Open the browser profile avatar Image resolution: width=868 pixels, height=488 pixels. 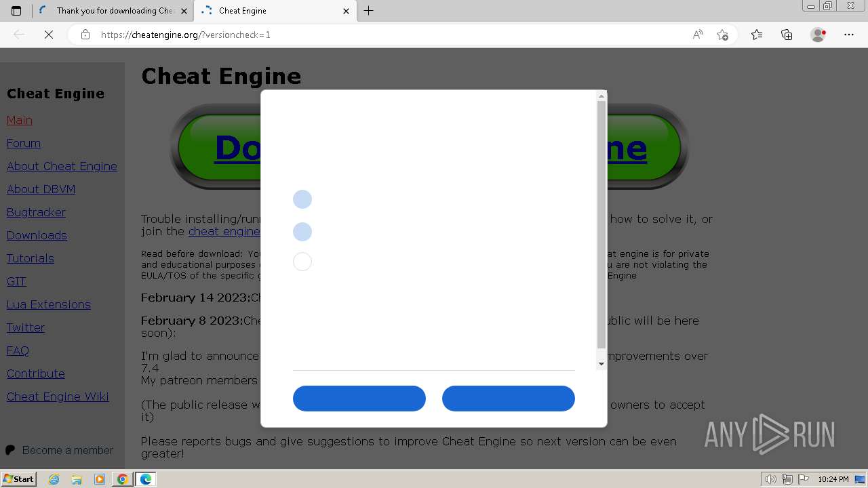(x=818, y=35)
